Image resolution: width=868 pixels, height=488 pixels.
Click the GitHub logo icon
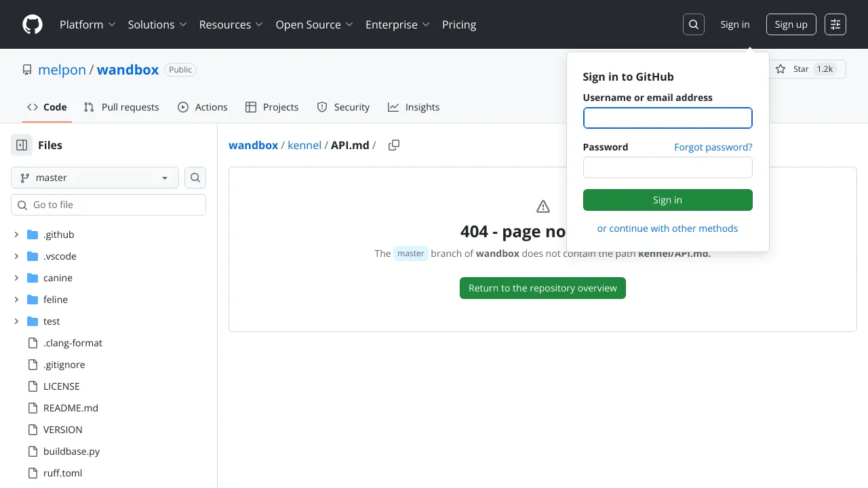pyautogui.click(x=33, y=24)
